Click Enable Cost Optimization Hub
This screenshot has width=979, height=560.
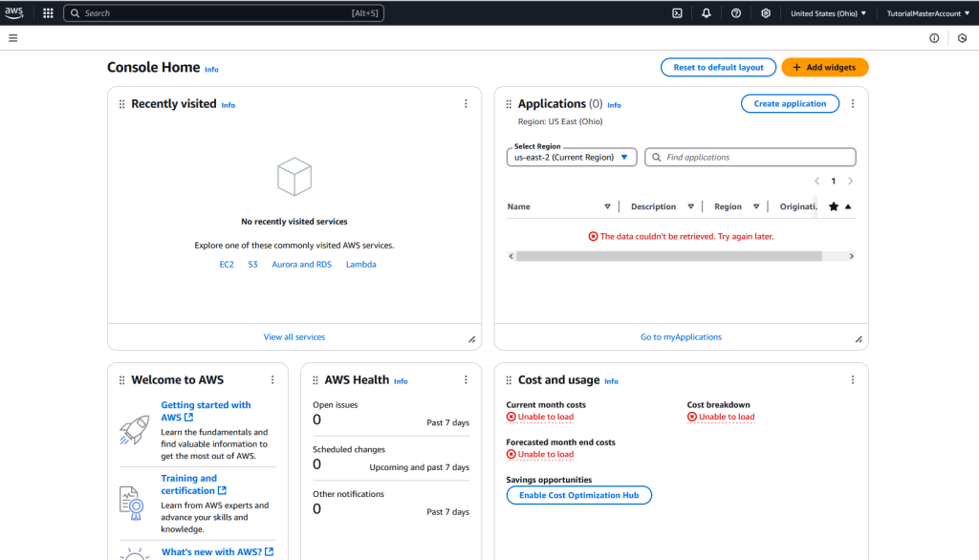click(x=578, y=495)
